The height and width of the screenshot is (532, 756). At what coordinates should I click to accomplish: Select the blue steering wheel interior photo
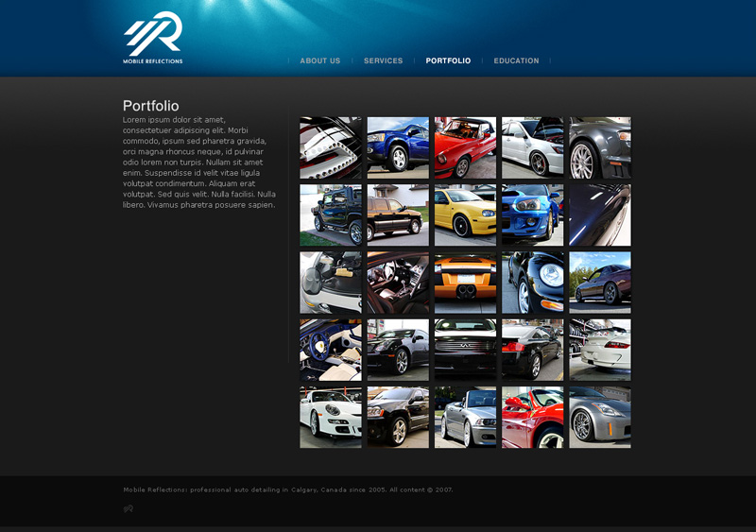[331, 350]
